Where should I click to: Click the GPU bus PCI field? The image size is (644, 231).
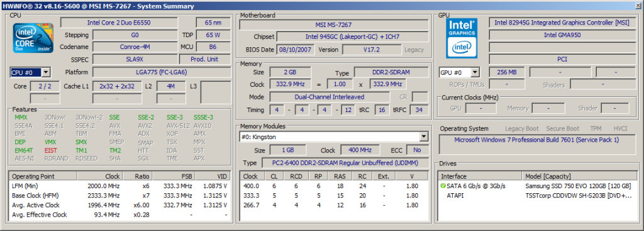pos(562,59)
